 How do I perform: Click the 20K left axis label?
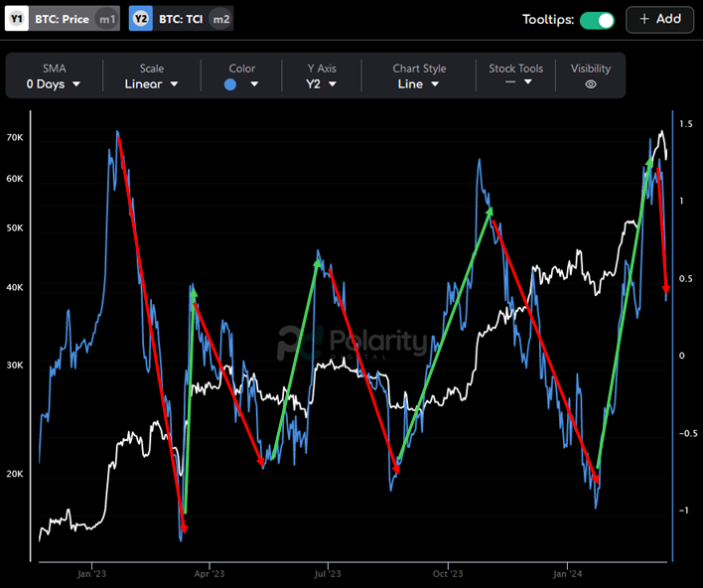[15, 474]
